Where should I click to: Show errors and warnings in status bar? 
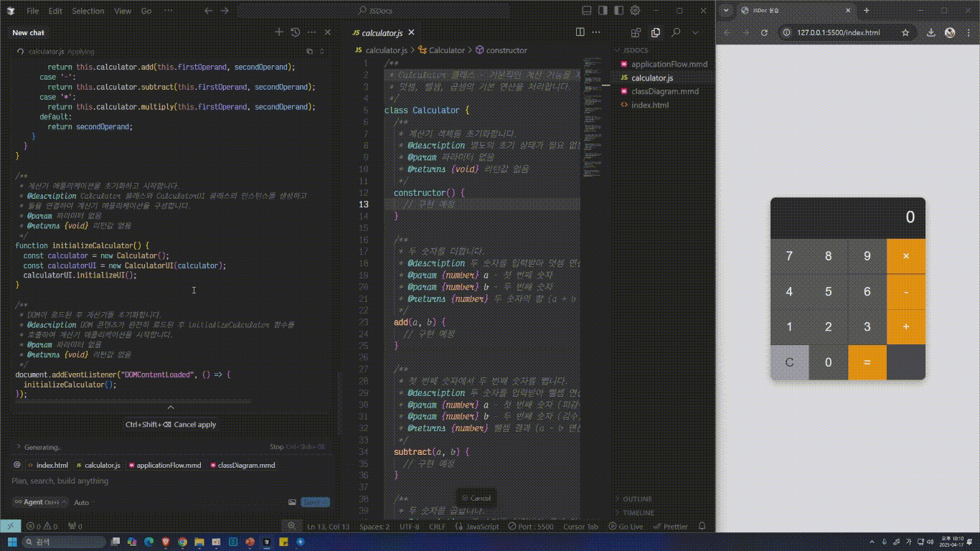pos(42,526)
